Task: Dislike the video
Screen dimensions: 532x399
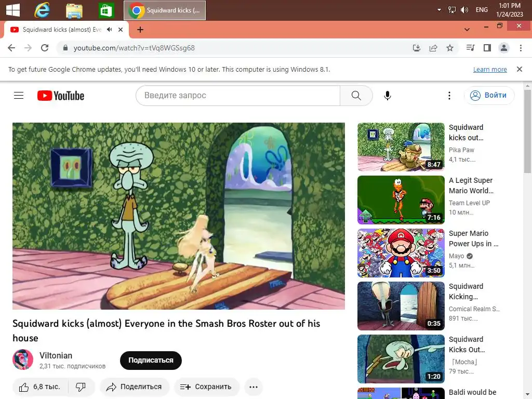Action: pos(81,387)
